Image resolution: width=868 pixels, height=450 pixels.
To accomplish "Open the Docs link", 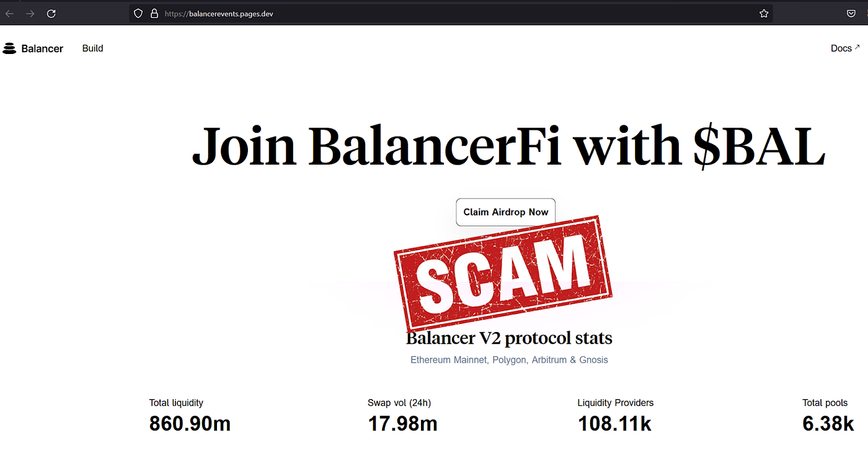I will tap(841, 48).
